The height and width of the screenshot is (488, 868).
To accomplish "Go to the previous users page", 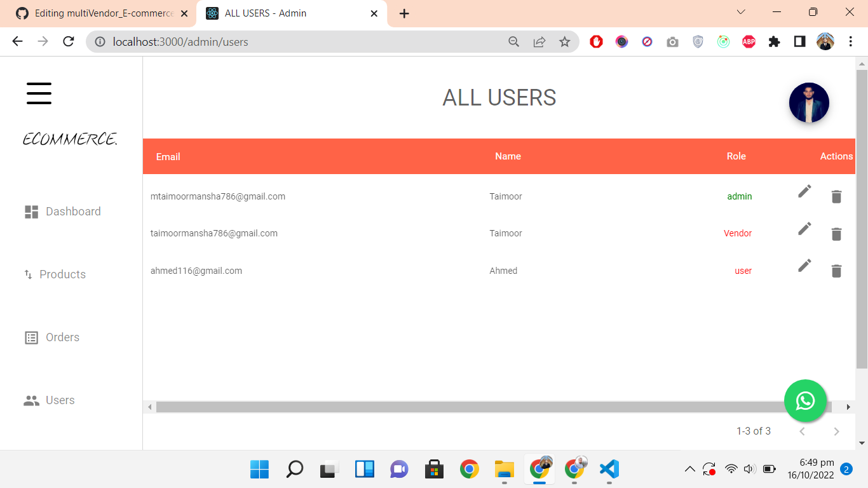I will coord(802,431).
